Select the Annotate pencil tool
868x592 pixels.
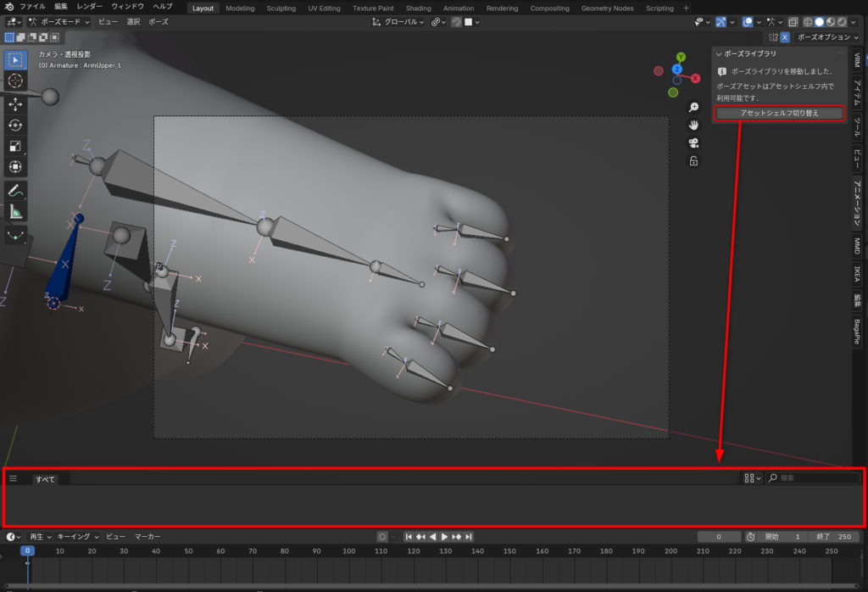[15, 190]
